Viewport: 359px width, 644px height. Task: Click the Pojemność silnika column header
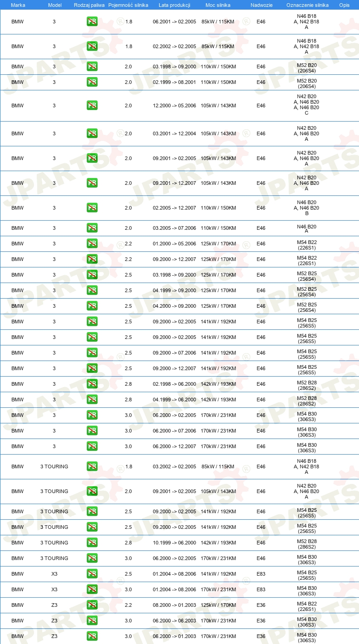pos(128,5)
